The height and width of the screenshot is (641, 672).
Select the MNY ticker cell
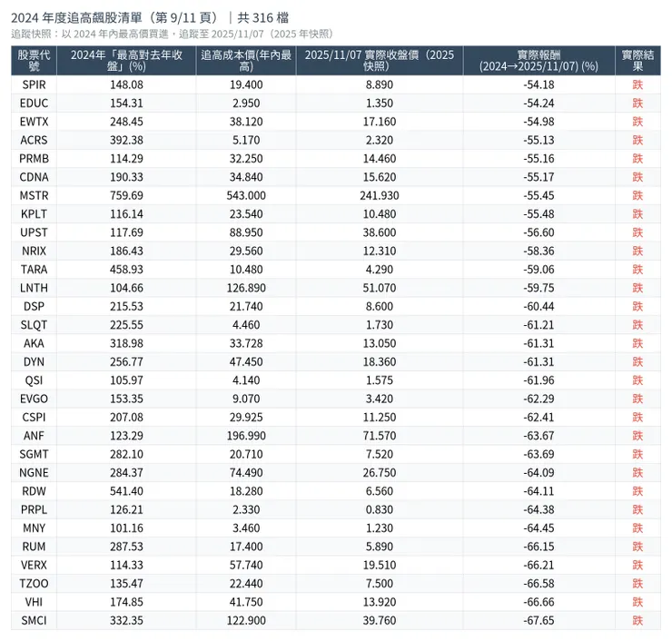coord(34,528)
